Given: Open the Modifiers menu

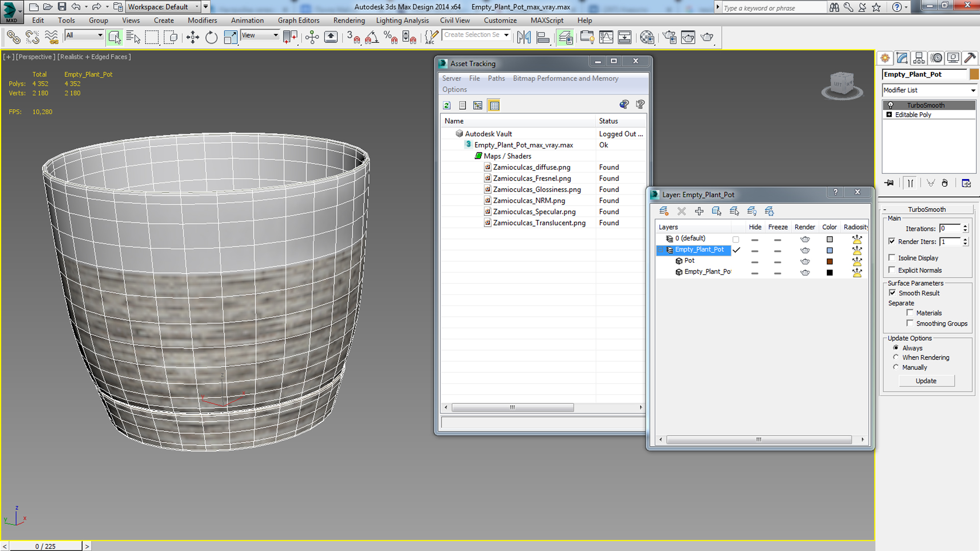Looking at the screenshot, I should click(202, 20).
